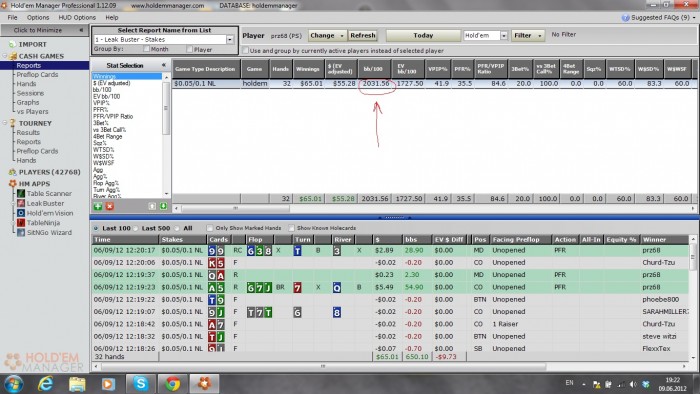Select the All hands radio button
Image resolution: width=700 pixels, height=394 pixels.
[x=177, y=228]
